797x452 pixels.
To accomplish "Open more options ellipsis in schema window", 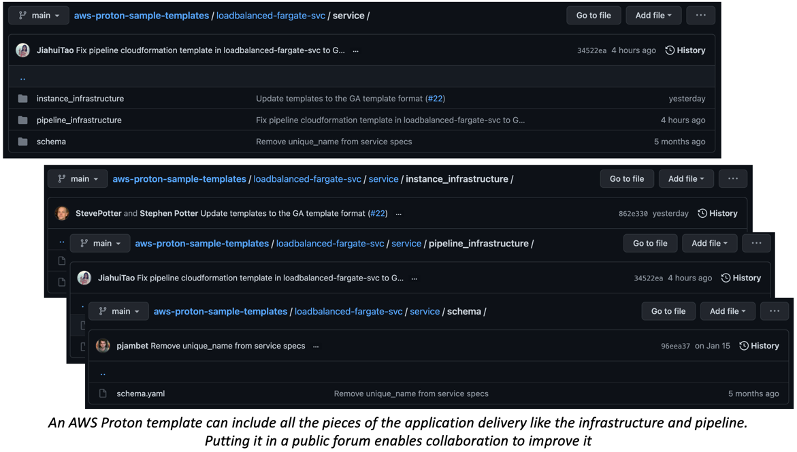I will (775, 311).
